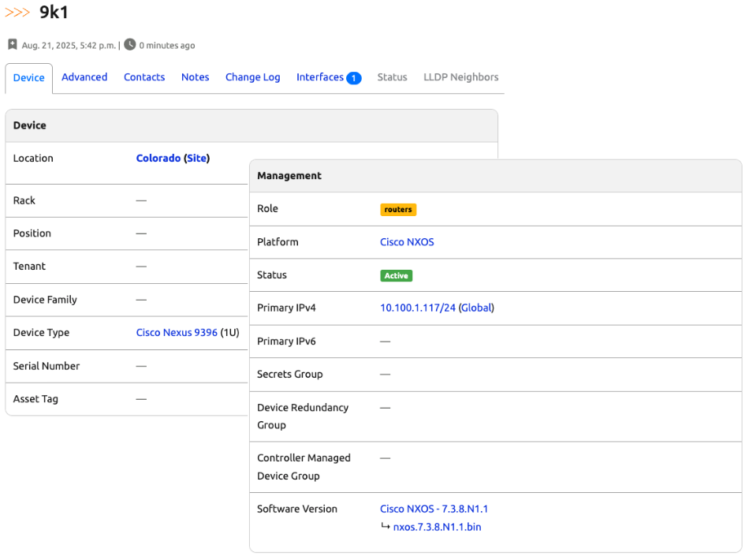
Task: Download the nxos.7.3.8.N1.1.bin image file
Action: tap(436, 527)
